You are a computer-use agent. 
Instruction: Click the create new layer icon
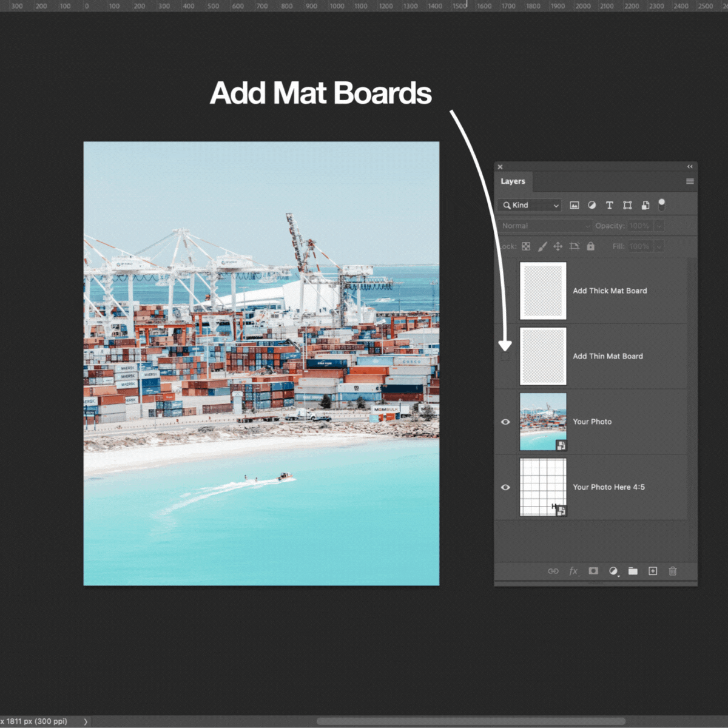point(653,571)
